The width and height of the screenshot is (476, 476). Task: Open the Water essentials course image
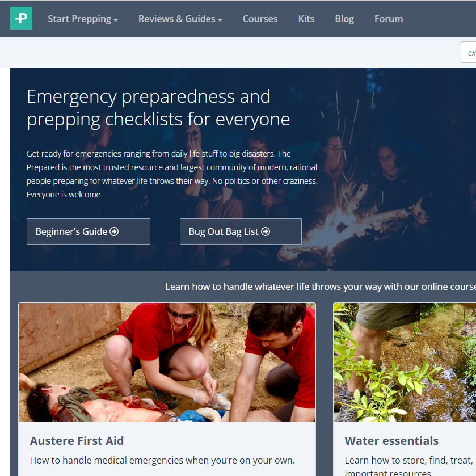point(405,362)
